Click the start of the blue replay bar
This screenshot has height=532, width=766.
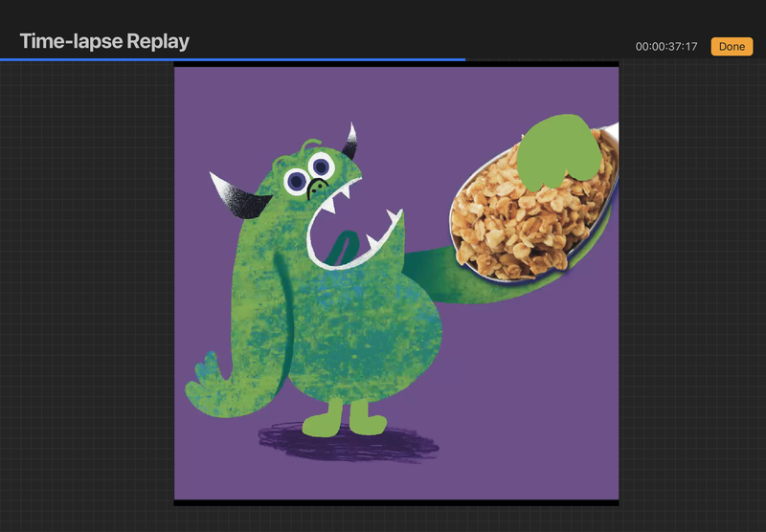4,59
